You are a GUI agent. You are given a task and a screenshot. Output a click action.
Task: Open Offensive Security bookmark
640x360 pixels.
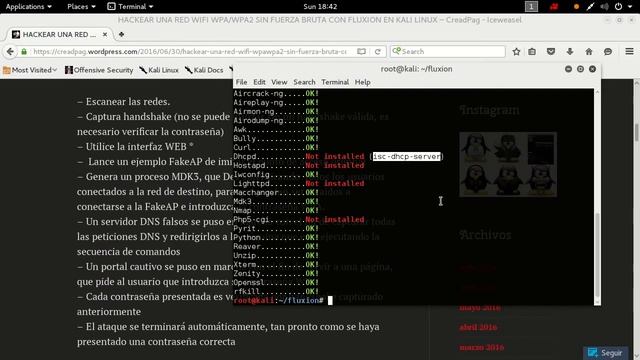click(x=99, y=70)
